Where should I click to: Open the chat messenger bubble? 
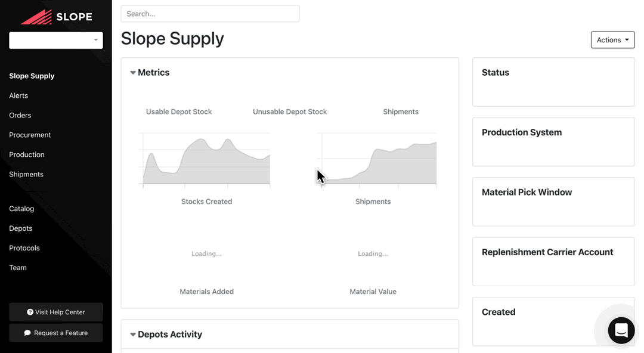[x=621, y=330]
